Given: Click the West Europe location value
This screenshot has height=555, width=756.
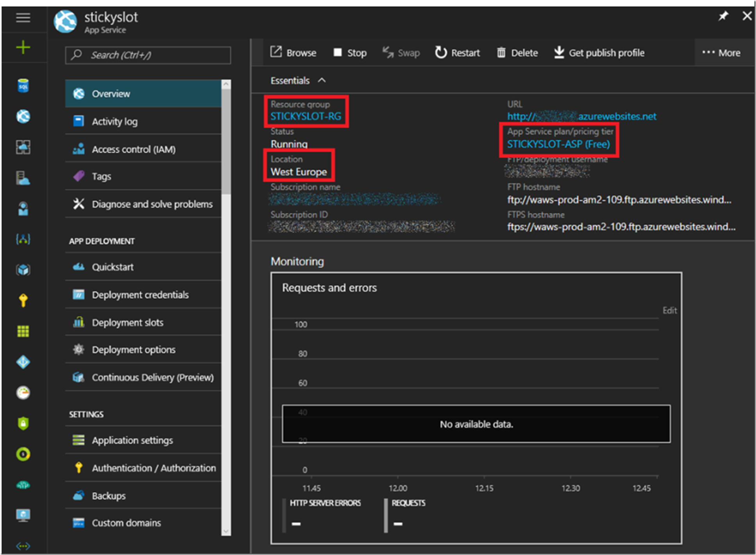Looking at the screenshot, I should 299,172.
